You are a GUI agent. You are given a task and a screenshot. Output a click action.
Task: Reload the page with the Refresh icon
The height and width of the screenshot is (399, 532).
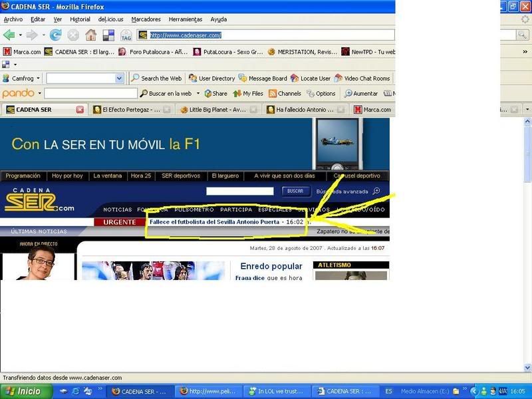coord(55,35)
